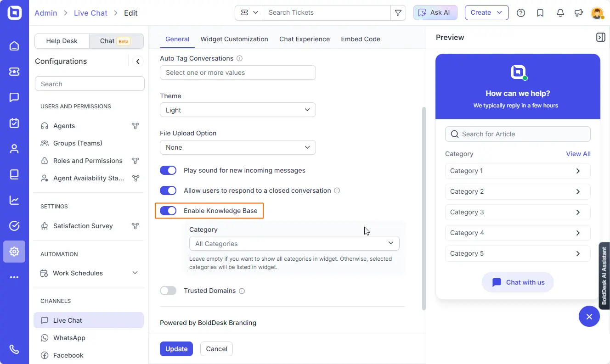This screenshot has width=610, height=364.
Task: Switch to Widget Customization tab
Action: pyautogui.click(x=234, y=39)
